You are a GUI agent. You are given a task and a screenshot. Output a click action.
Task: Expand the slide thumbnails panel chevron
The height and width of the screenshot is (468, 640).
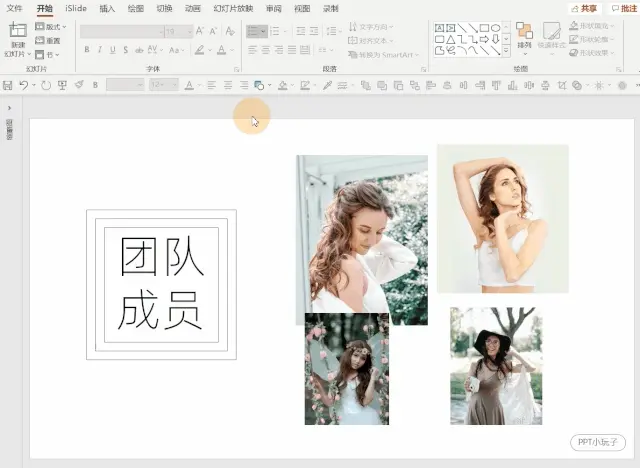[9, 108]
